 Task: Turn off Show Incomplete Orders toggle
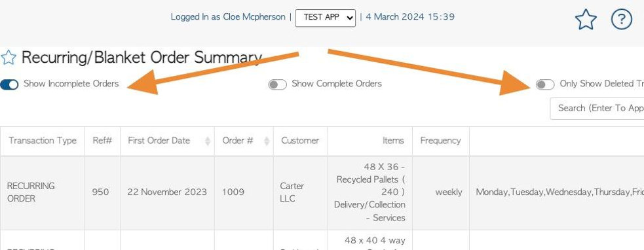pyautogui.click(x=9, y=84)
